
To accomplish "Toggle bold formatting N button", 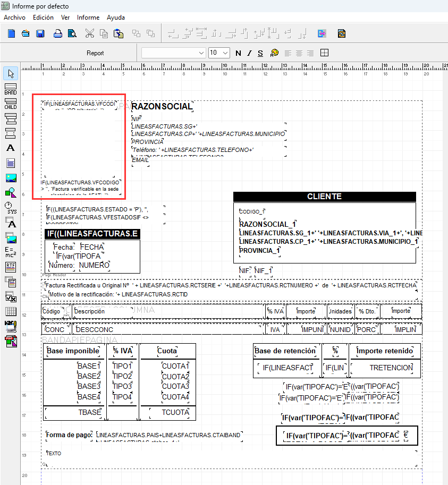I will [x=238, y=53].
